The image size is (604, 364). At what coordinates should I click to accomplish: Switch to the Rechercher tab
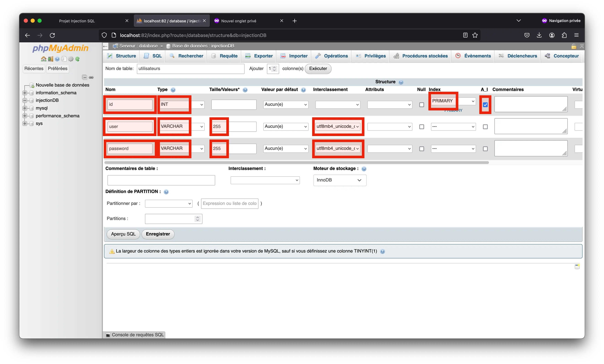186,56
